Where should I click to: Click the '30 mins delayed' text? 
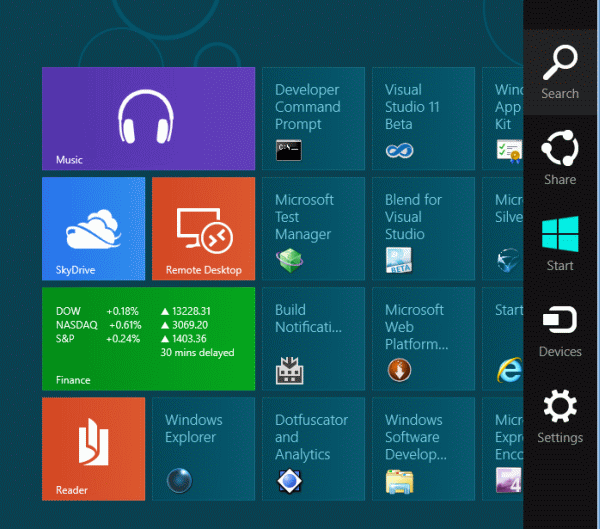click(x=197, y=353)
